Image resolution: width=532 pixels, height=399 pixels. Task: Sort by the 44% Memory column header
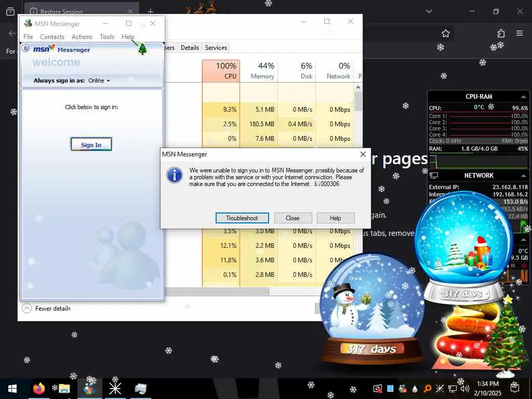(259, 71)
